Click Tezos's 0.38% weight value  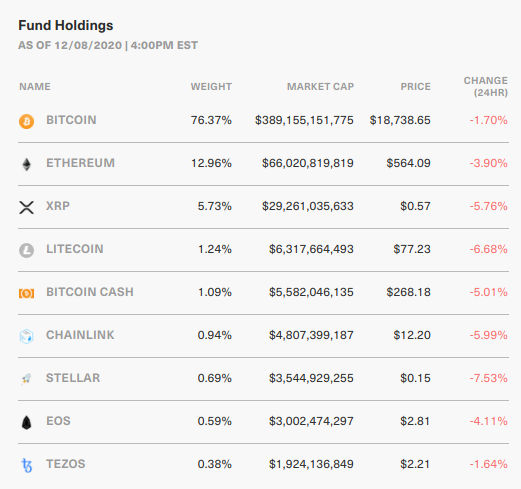pyautogui.click(x=215, y=464)
